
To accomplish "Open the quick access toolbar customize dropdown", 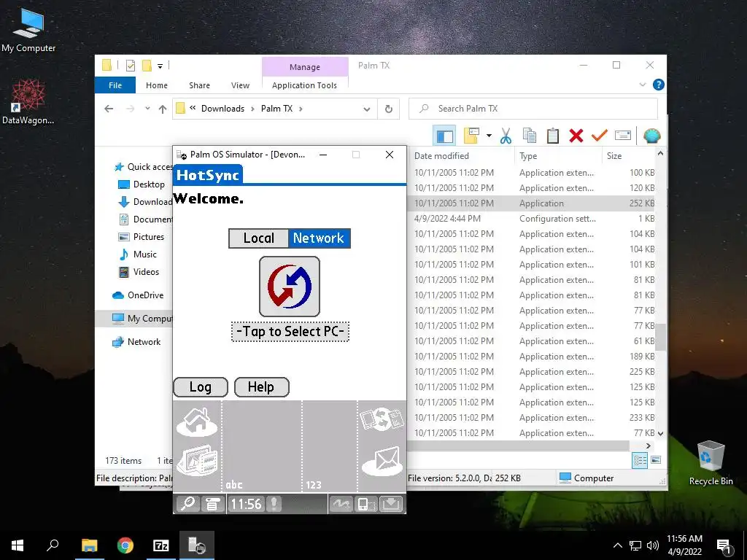I will 160,66.
